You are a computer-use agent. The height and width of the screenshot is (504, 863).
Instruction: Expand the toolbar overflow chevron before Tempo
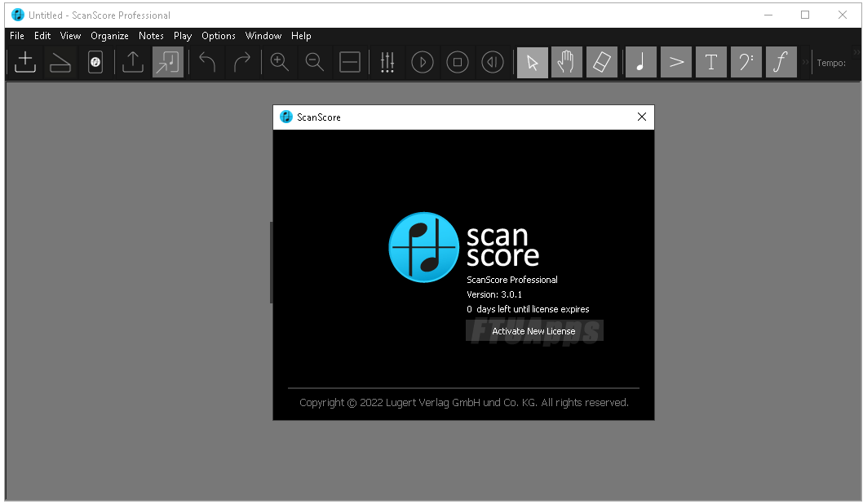(806, 62)
